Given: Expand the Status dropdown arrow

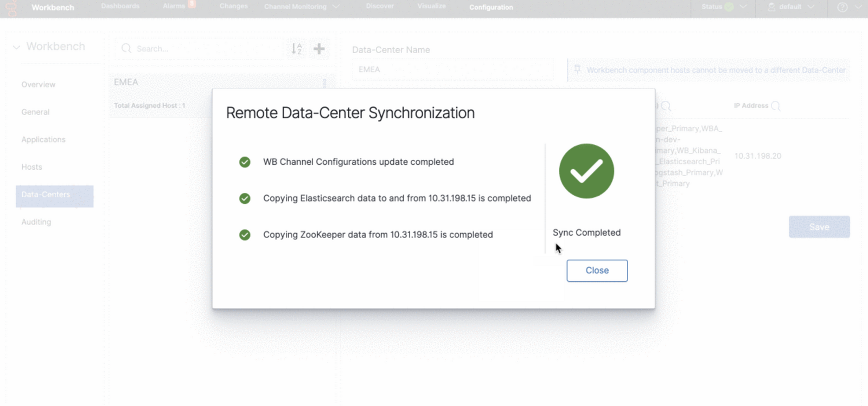Looking at the screenshot, I should pos(743,7).
